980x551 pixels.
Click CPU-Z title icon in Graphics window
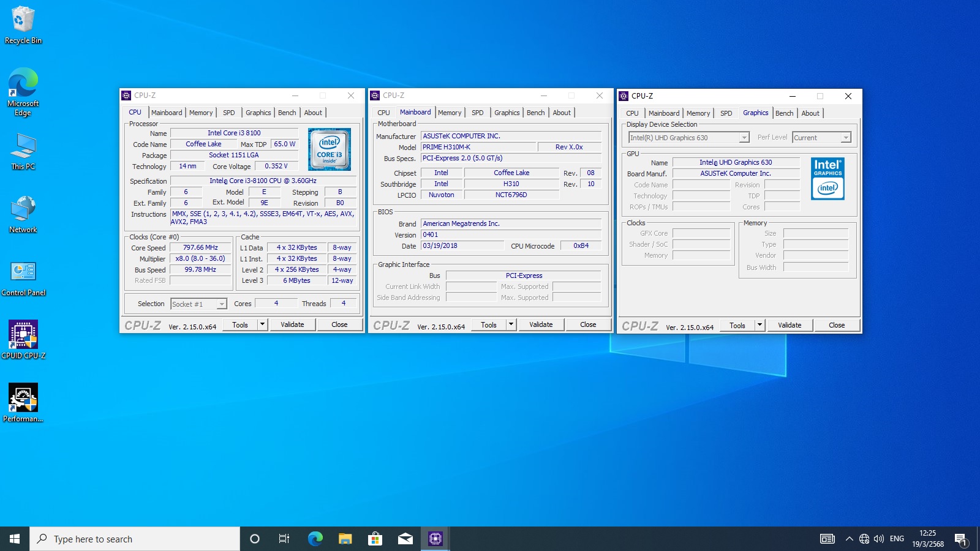[x=624, y=96]
